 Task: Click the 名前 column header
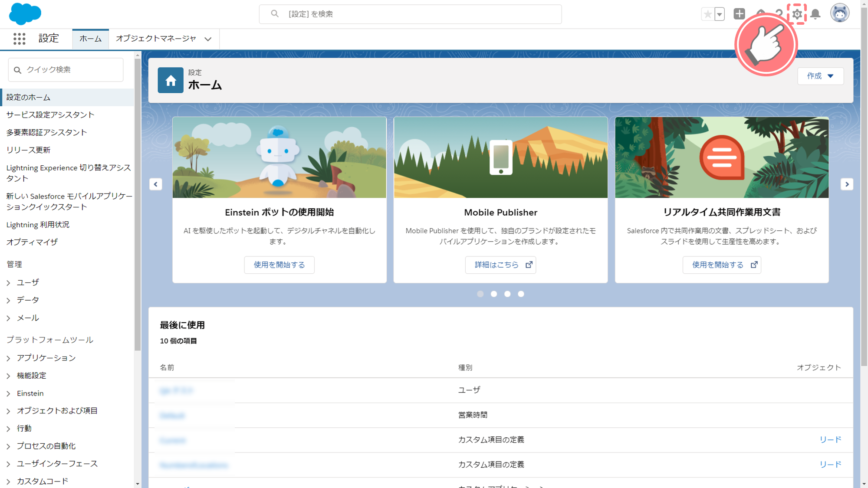(167, 367)
